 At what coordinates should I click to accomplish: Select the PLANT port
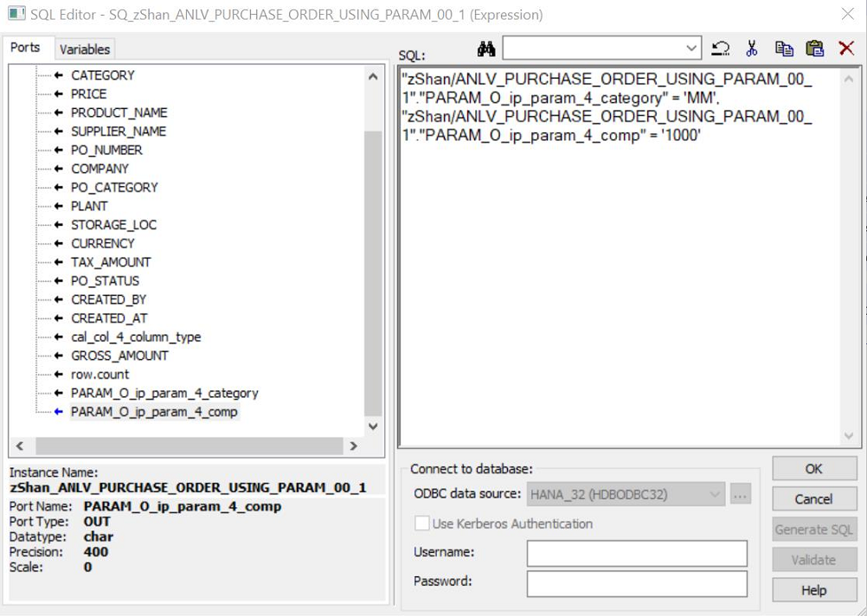pyautogui.click(x=89, y=206)
